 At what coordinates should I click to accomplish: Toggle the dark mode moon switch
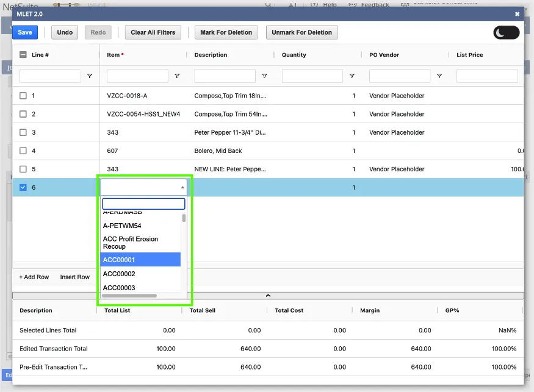(507, 33)
